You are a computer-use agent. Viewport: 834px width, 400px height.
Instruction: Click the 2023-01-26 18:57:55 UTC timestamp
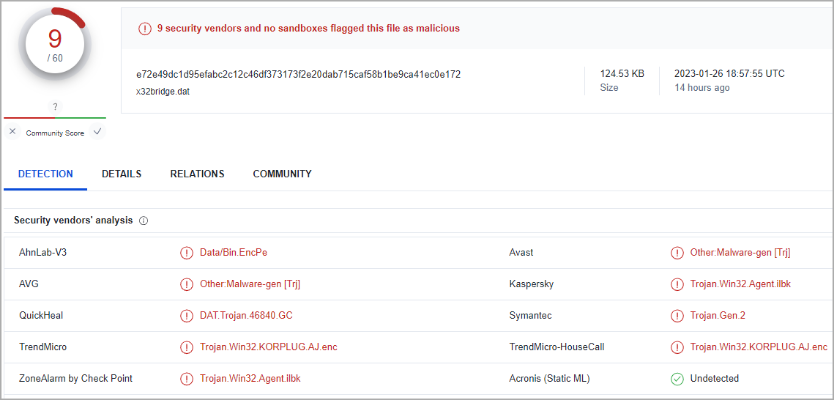click(x=728, y=74)
